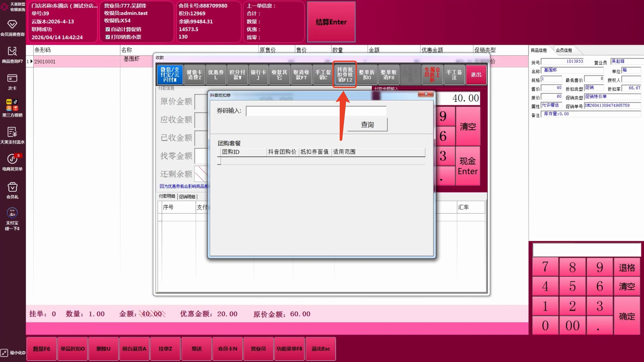Viewport: 644px width, 362px height.
Task: Open 会员消费查询 sidebar icon
Action: [12, 25]
